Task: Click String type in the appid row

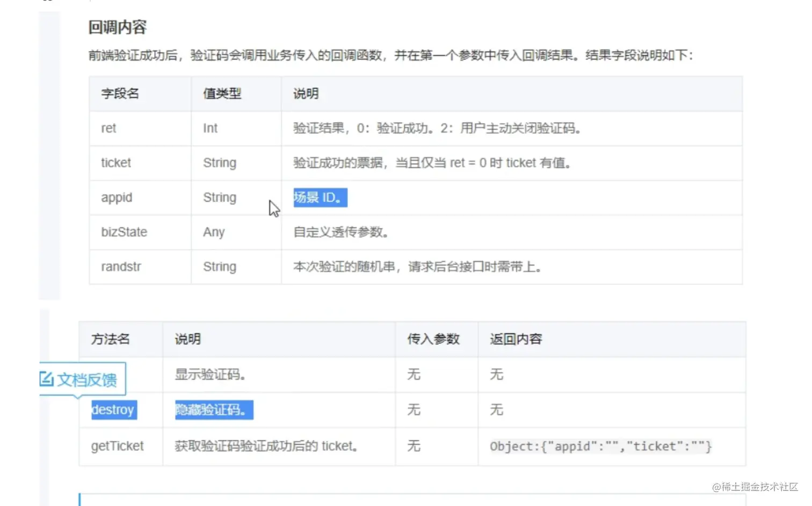Action: coord(220,197)
